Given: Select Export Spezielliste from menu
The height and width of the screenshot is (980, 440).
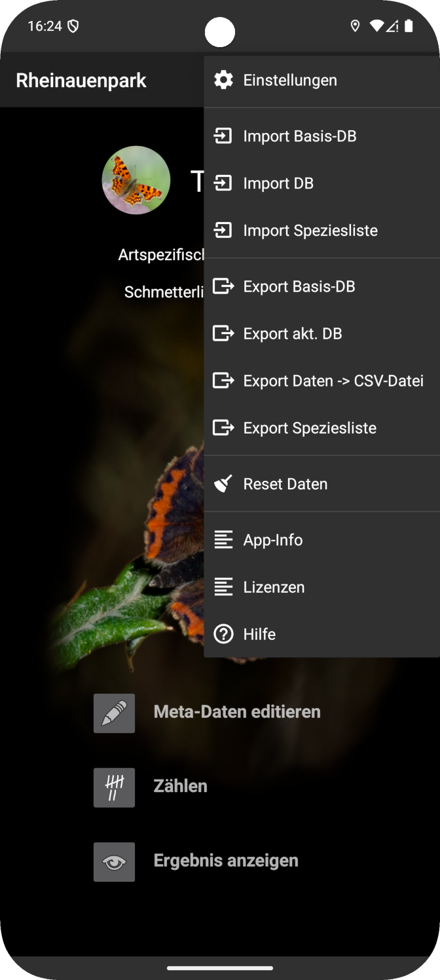Looking at the screenshot, I should [310, 428].
